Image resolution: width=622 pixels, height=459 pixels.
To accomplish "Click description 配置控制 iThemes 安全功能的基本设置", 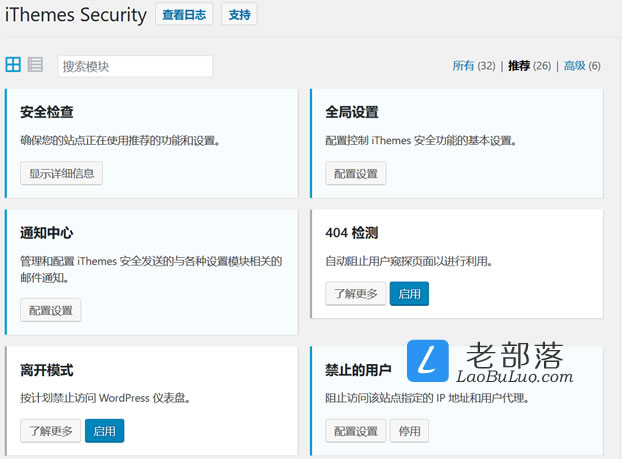I will 421,140.
